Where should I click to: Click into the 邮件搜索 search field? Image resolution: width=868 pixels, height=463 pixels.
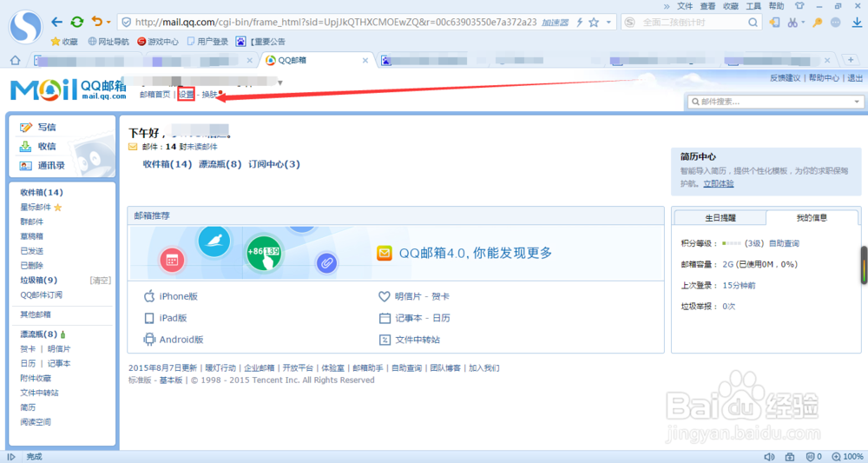[773, 102]
